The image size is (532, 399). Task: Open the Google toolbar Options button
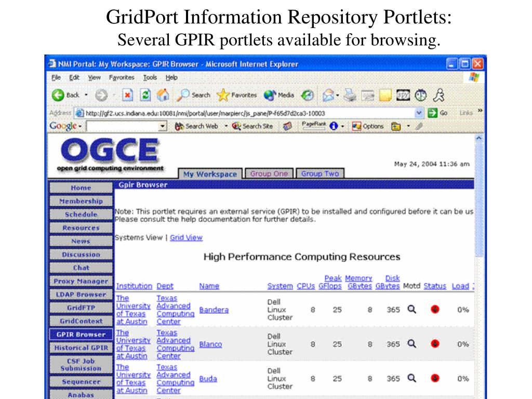pyautogui.click(x=368, y=126)
